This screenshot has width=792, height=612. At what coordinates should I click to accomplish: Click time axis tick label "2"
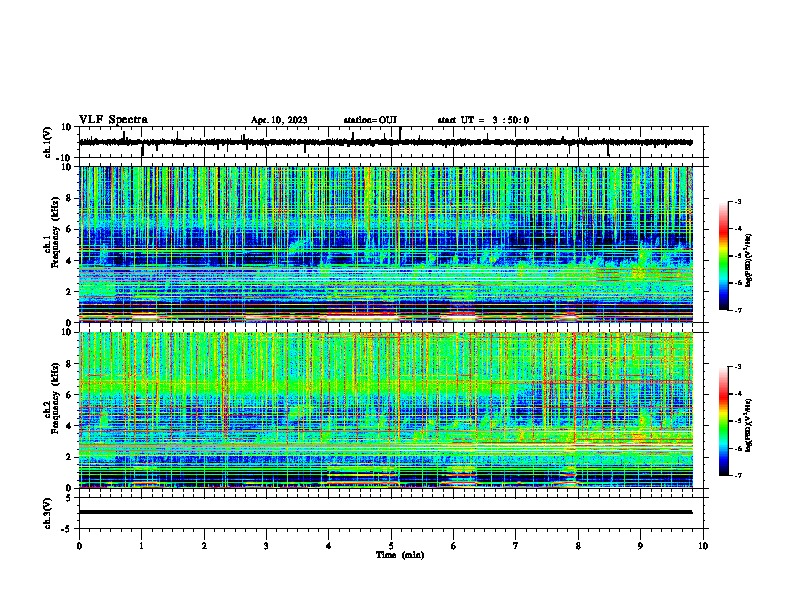click(204, 546)
